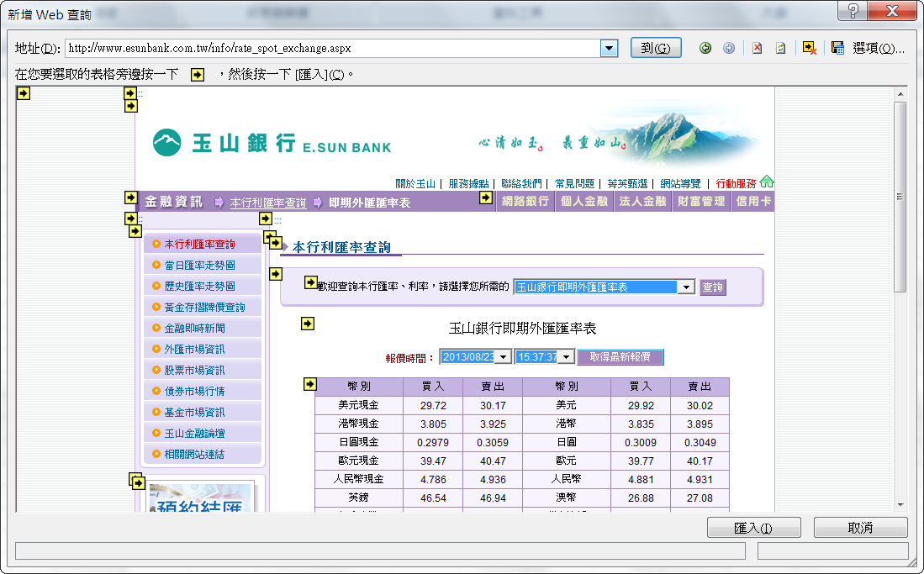
Task: Click the 服務據點 link
Action: click(468, 184)
